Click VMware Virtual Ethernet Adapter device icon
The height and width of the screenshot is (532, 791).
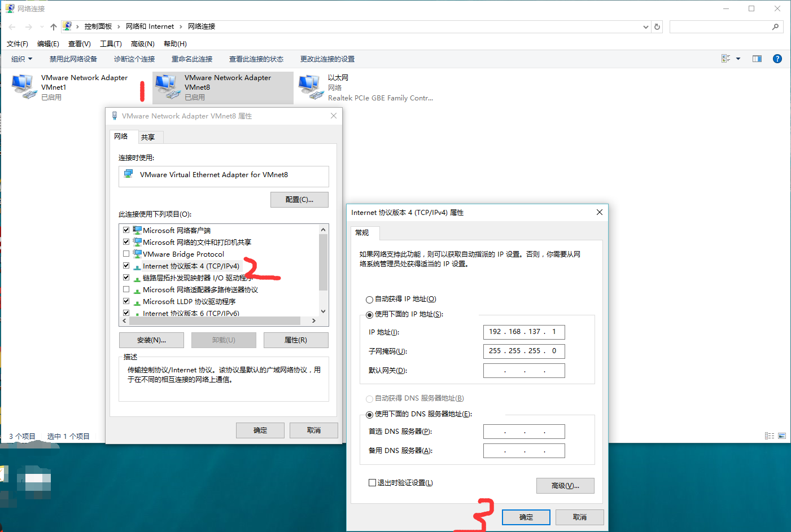[129, 174]
